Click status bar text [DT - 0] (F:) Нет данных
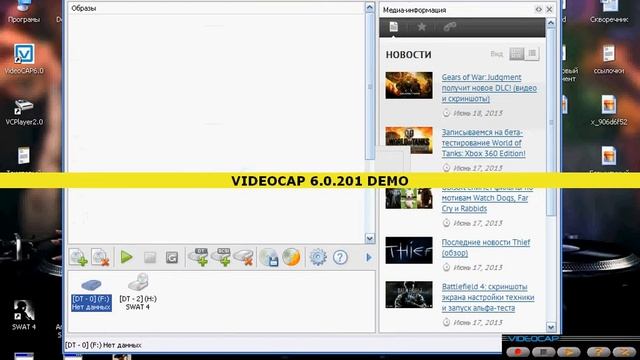Viewport: 640px width, 360px height. click(103, 345)
